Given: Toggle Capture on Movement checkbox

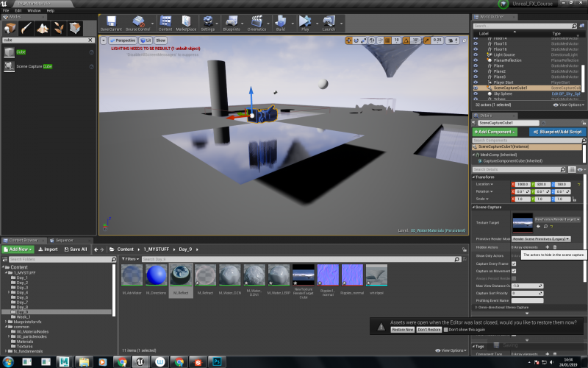Looking at the screenshot, I should tap(514, 271).
